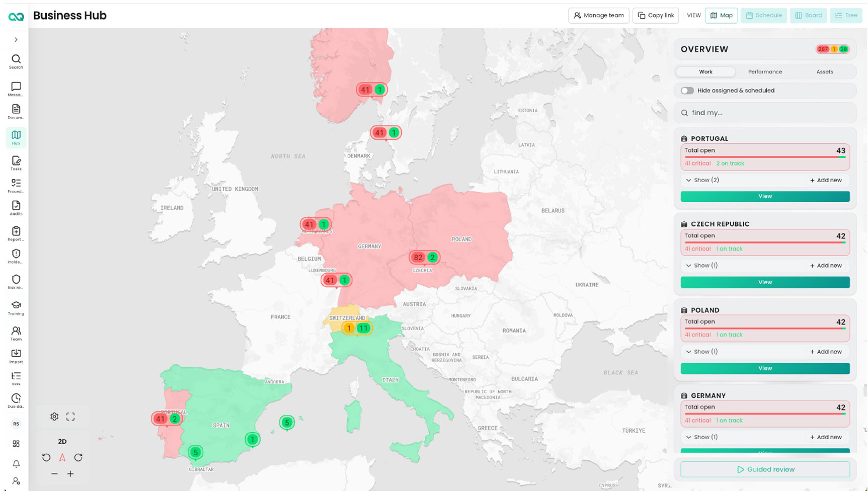Click View button for Poland
Image resolution: width=868 pixels, height=492 pixels.
point(765,368)
